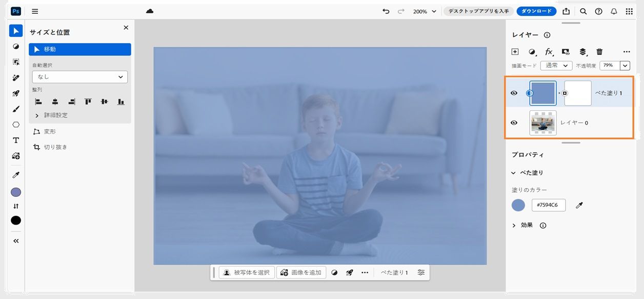Select the Eyedropper tool in toolbar
This screenshot has height=299, width=644.
[x=16, y=175]
